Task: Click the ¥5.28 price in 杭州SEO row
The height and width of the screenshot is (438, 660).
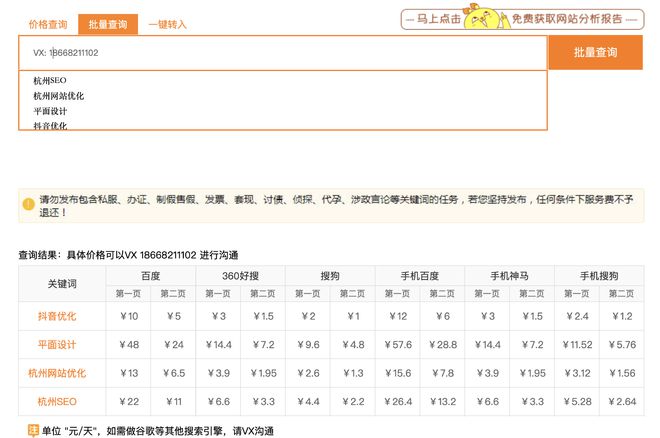Action: click(x=577, y=402)
